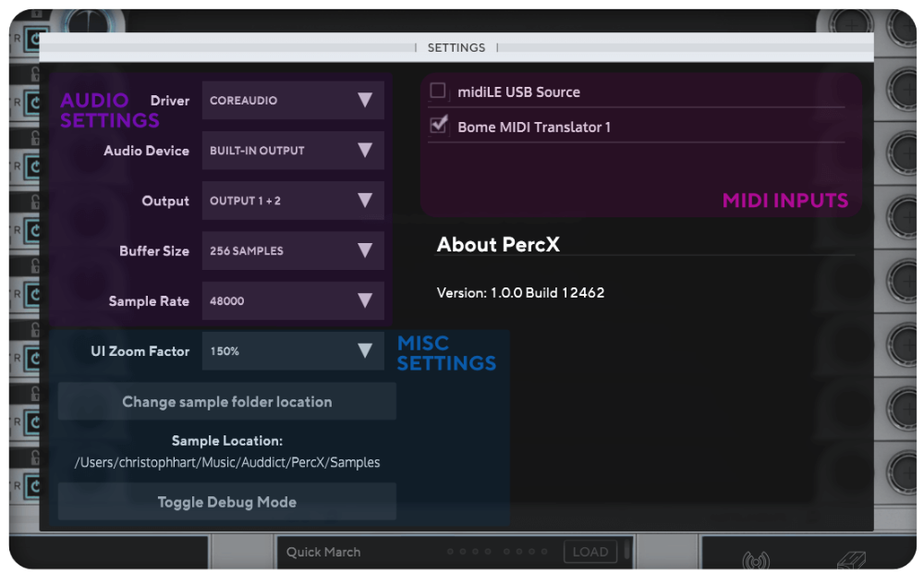
Task: Expand the Audio Device dropdown
Action: tap(293, 151)
